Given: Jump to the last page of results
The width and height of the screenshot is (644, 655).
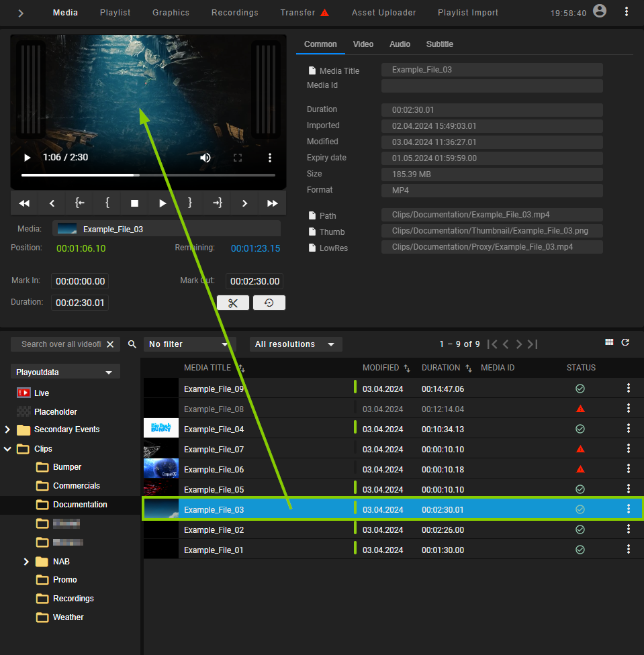Looking at the screenshot, I should pos(531,344).
